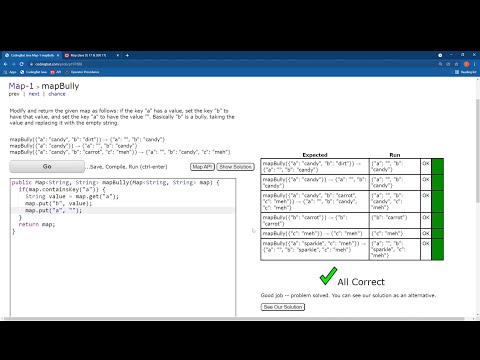Click the chance link
The height and width of the screenshot is (360, 480).
click(x=57, y=94)
